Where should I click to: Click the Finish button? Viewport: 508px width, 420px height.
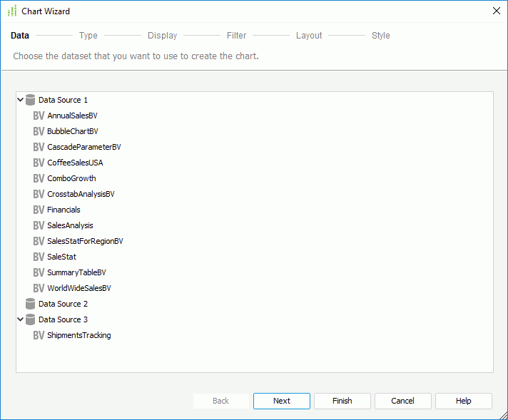[x=342, y=401]
